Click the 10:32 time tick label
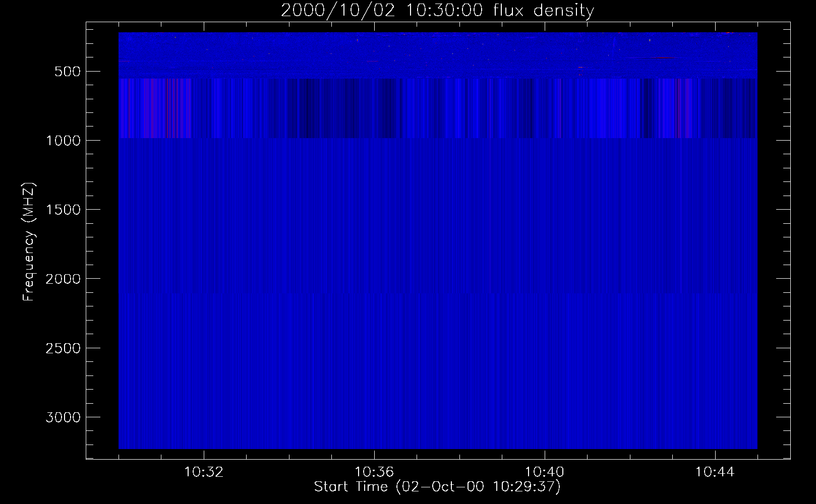 click(204, 472)
